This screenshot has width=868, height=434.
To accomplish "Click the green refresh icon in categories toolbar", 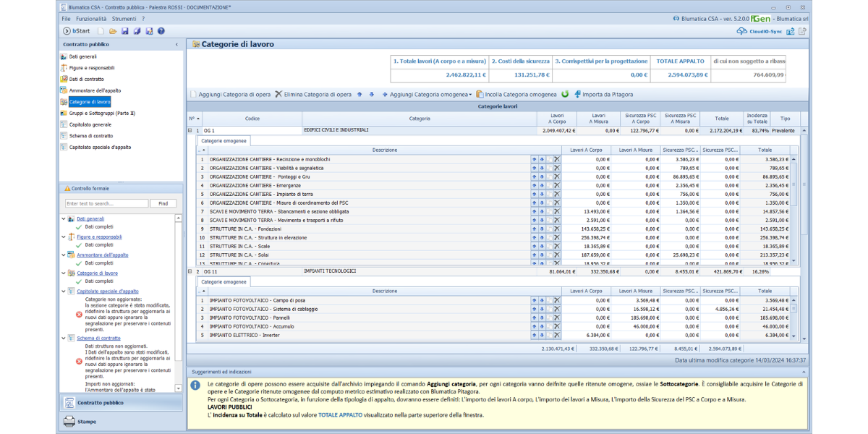I will point(565,94).
